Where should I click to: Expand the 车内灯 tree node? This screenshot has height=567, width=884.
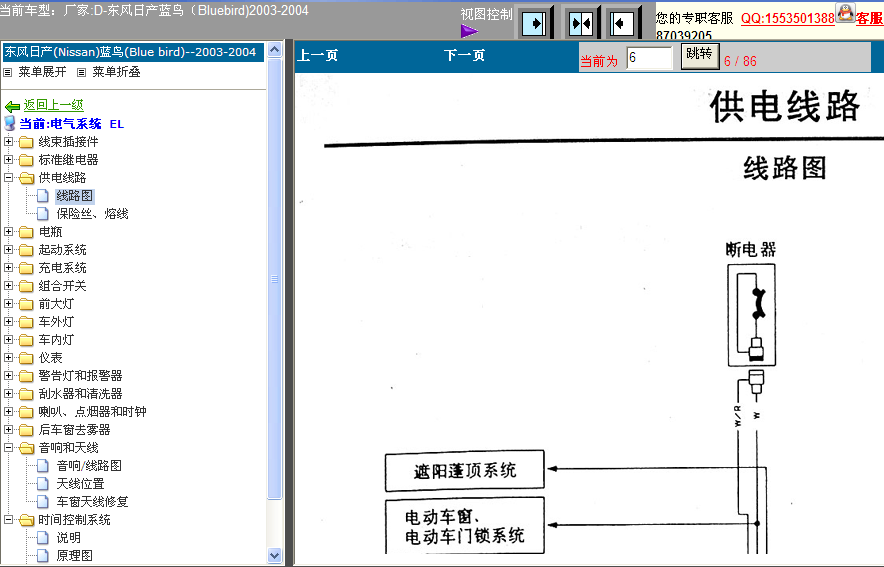point(8,340)
